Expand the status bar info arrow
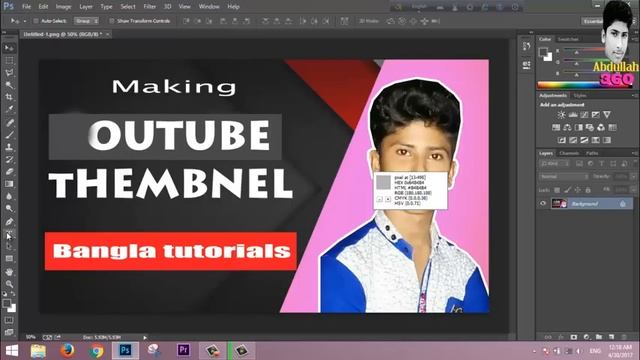The image size is (640, 360). point(145,338)
